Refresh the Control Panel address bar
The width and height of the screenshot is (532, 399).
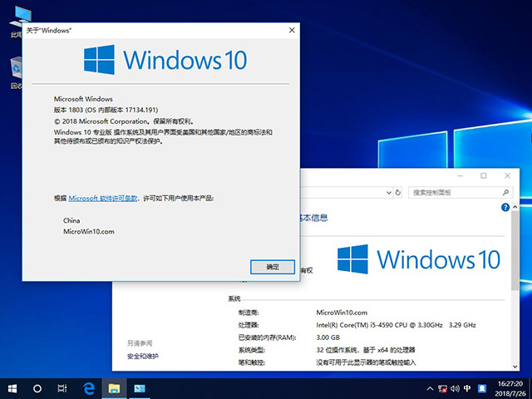point(397,192)
